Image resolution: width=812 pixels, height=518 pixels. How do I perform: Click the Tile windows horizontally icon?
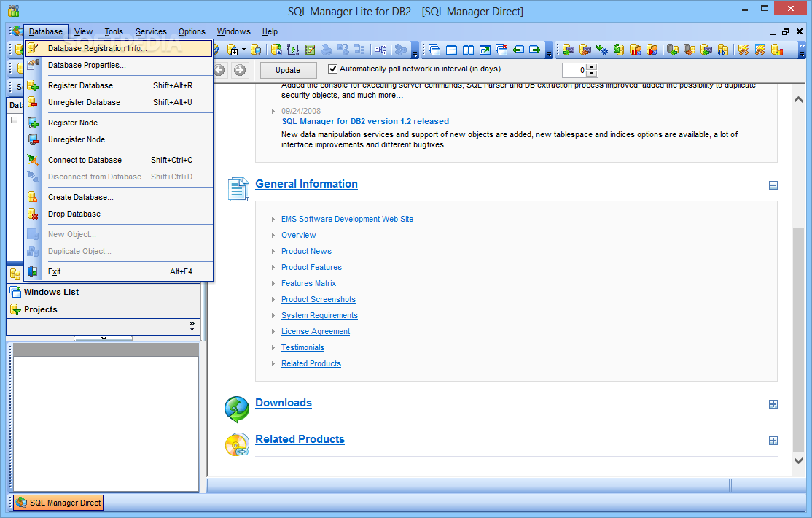click(452, 50)
